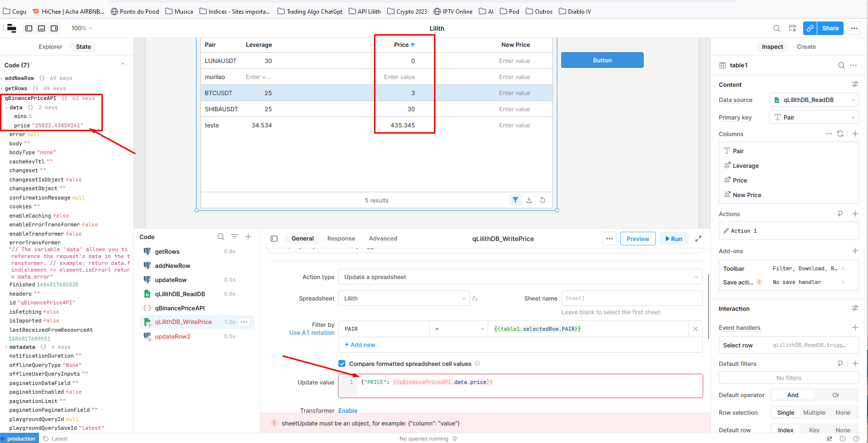Search the Code query list

tap(221, 237)
